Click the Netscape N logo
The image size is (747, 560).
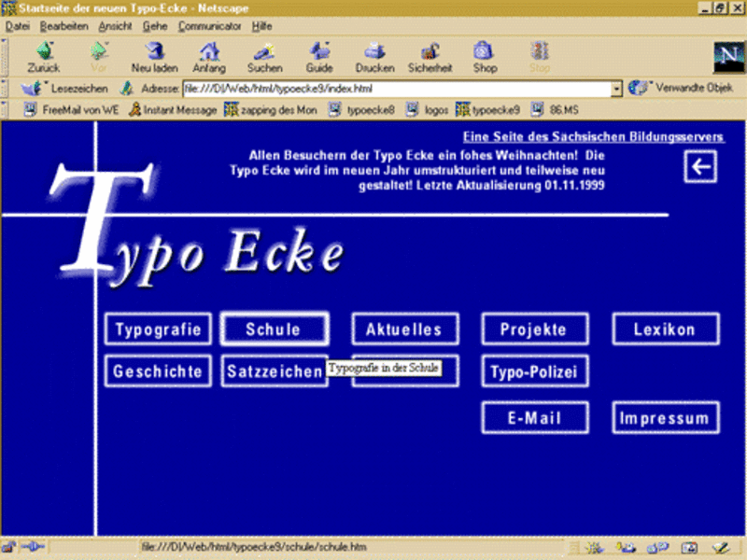[726, 56]
